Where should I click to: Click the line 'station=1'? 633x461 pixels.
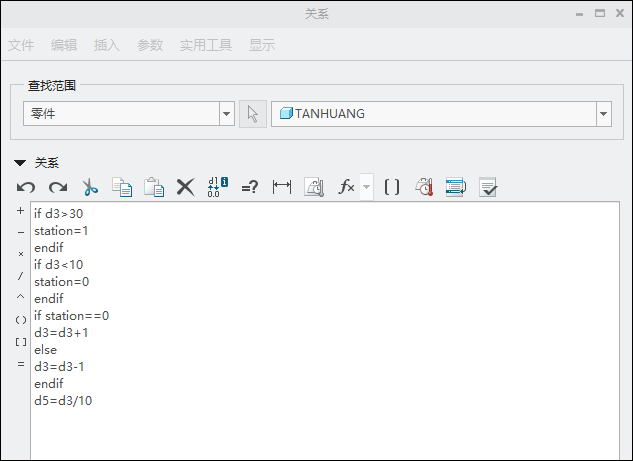pos(61,230)
